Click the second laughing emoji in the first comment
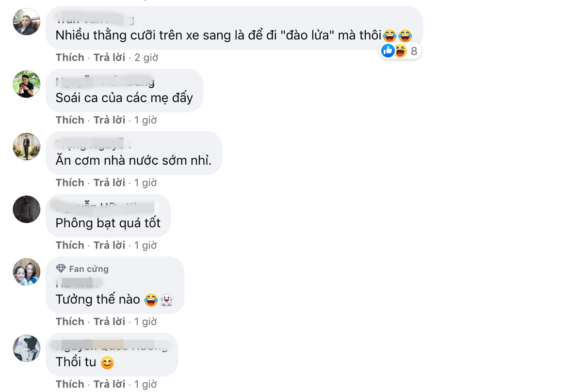Viewport: 582px width, 392px height. coord(405,35)
